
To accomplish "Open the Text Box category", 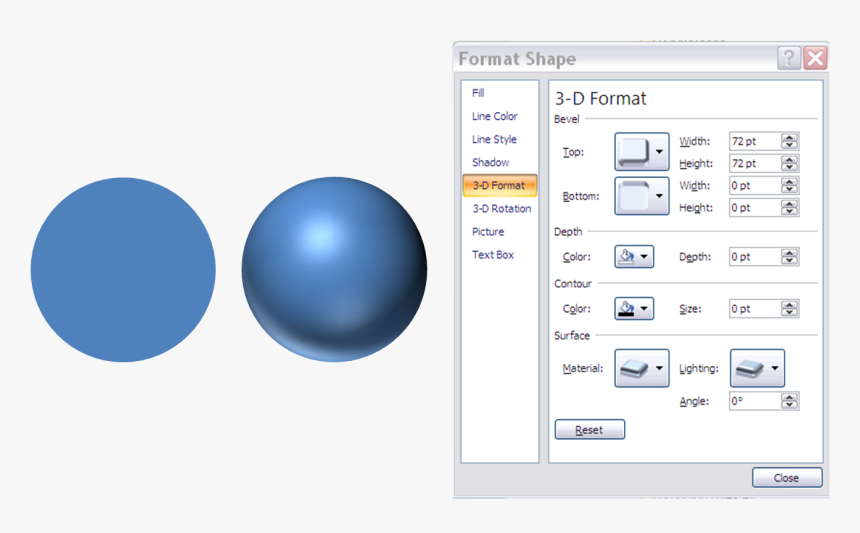I will pos(493,254).
